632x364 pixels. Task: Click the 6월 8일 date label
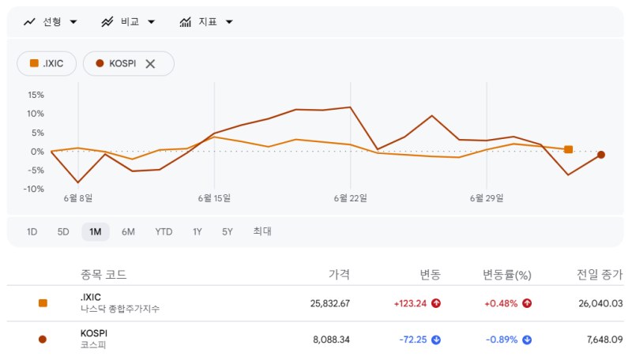[x=78, y=198]
